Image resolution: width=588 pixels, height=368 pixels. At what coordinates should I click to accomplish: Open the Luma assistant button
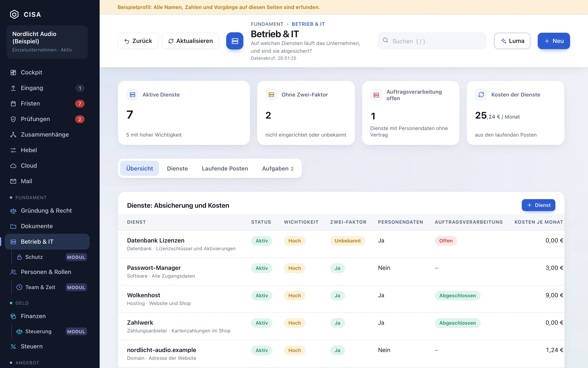point(512,41)
